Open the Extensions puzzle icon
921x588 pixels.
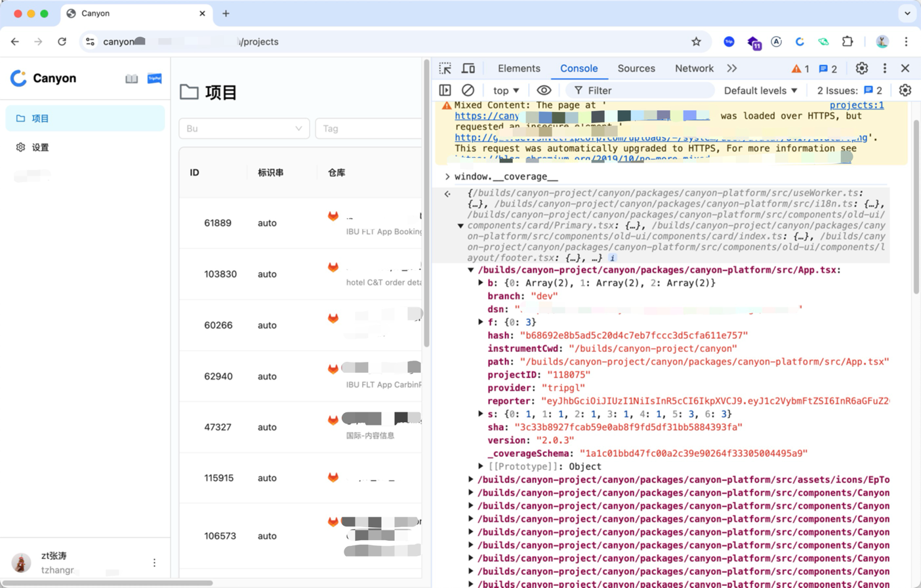pyautogui.click(x=848, y=41)
